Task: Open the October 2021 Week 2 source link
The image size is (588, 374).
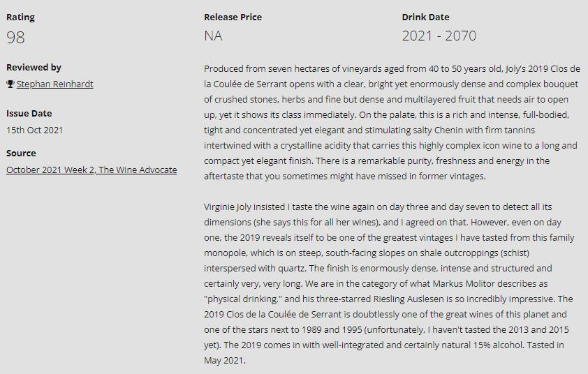Action: point(91,170)
